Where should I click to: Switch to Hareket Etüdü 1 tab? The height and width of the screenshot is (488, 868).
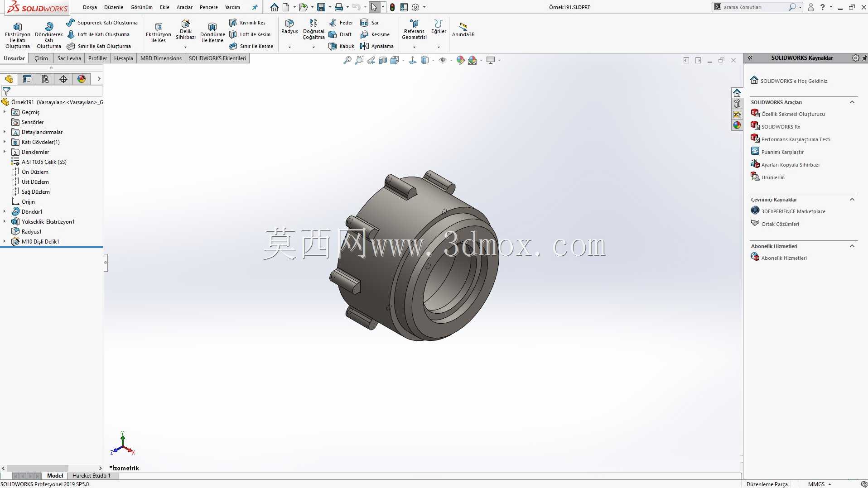(x=91, y=476)
